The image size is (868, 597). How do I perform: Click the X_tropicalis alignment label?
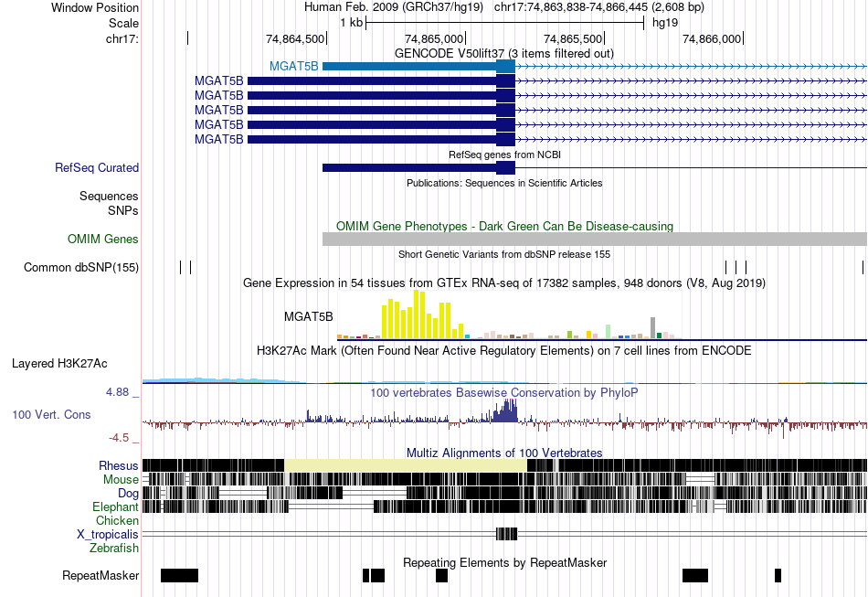[x=108, y=535]
